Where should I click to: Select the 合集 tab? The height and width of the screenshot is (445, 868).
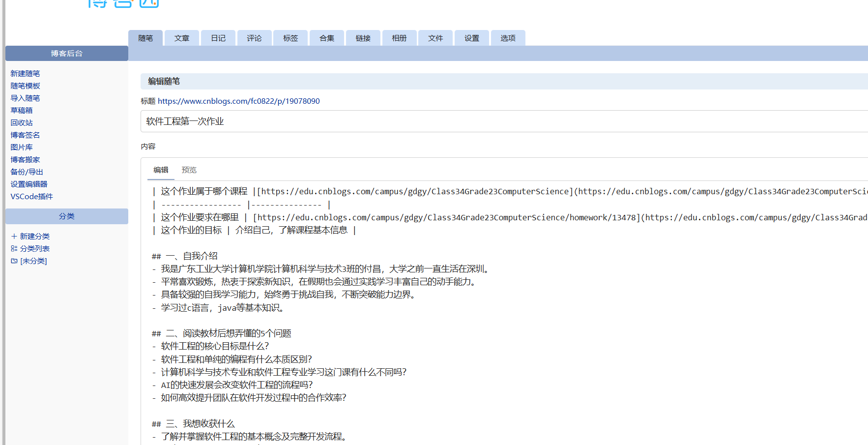click(327, 38)
